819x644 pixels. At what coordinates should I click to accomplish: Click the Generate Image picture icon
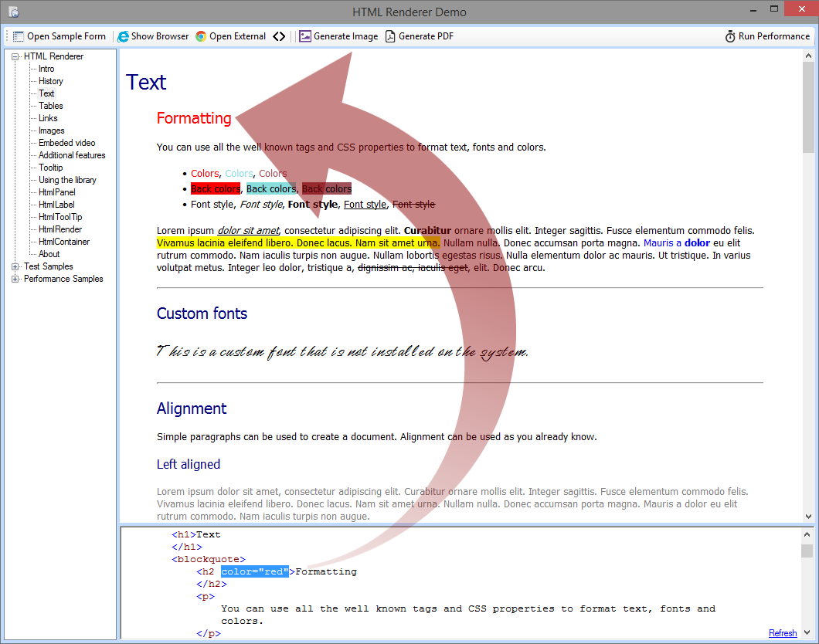click(305, 36)
